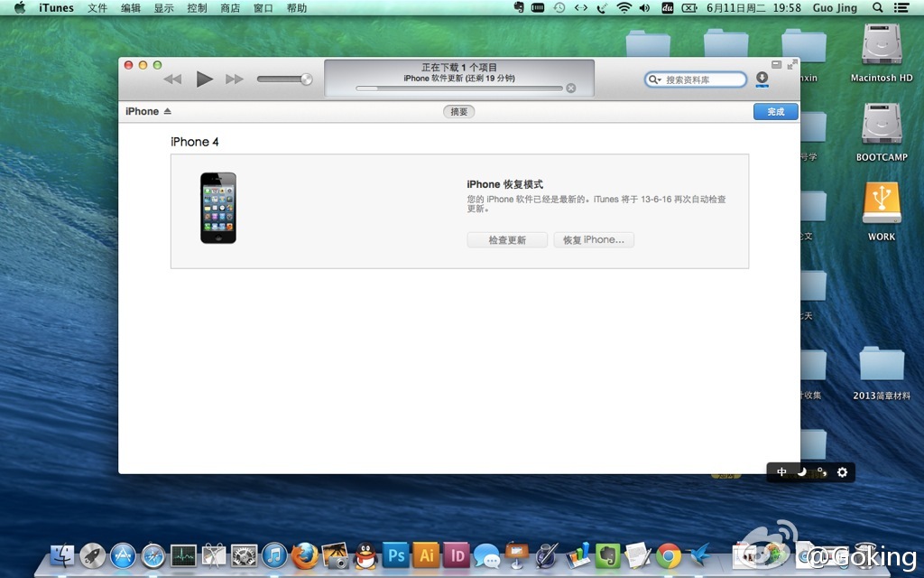The height and width of the screenshot is (578, 924).
Task: Open Keynote from the dock
Action: [517, 555]
